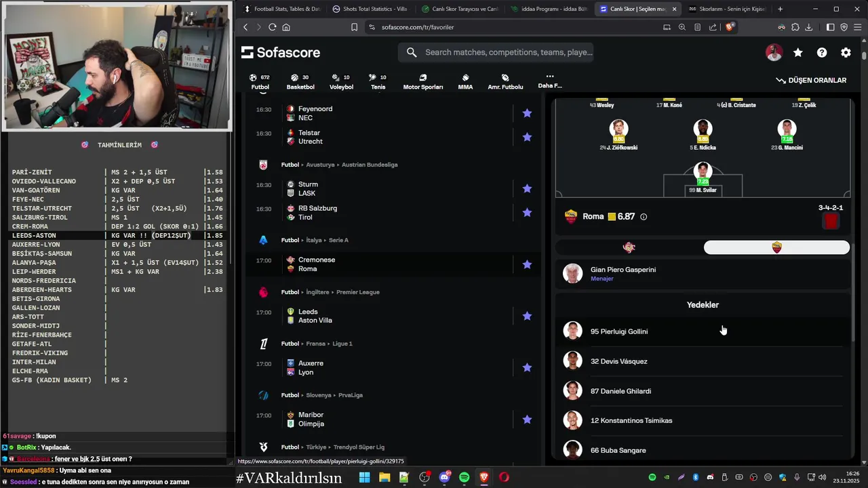This screenshot has width=868, height=488.
Task: Open the Motor Sporları category
Action: [423, 81]
